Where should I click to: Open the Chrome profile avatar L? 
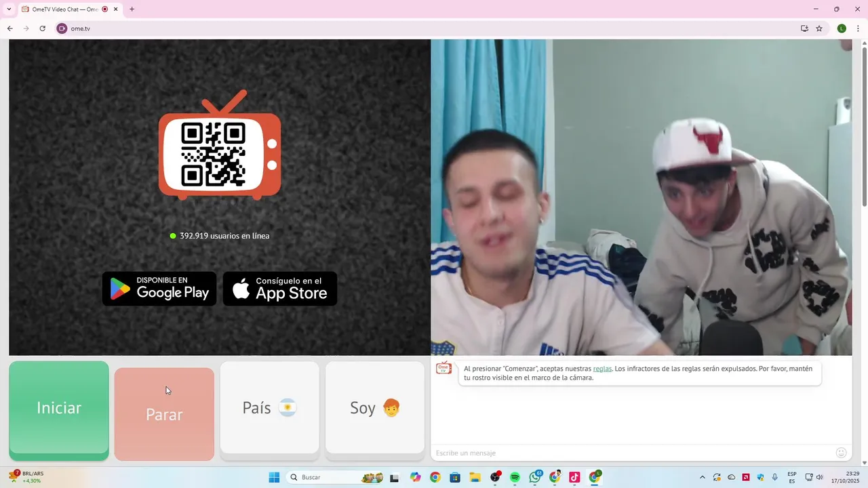842,28
